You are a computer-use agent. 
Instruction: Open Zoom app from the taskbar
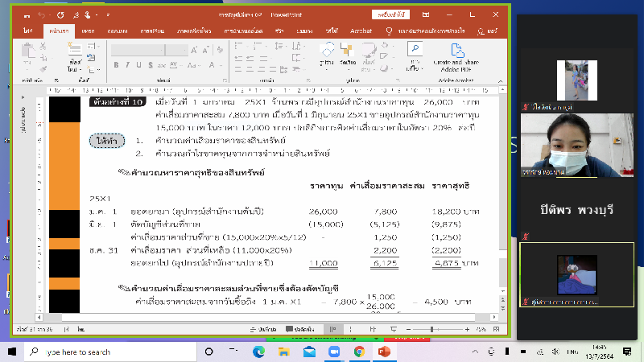click(x=332, y=352)
